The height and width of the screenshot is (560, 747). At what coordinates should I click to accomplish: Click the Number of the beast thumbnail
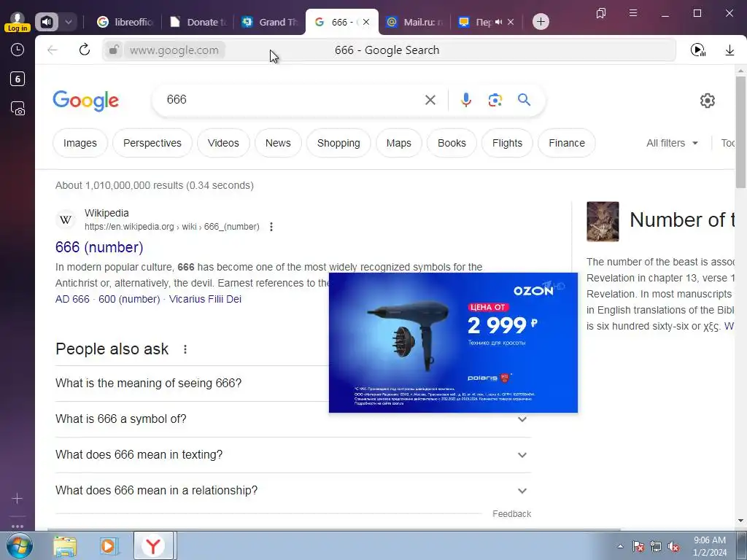(x=603, y=222)
